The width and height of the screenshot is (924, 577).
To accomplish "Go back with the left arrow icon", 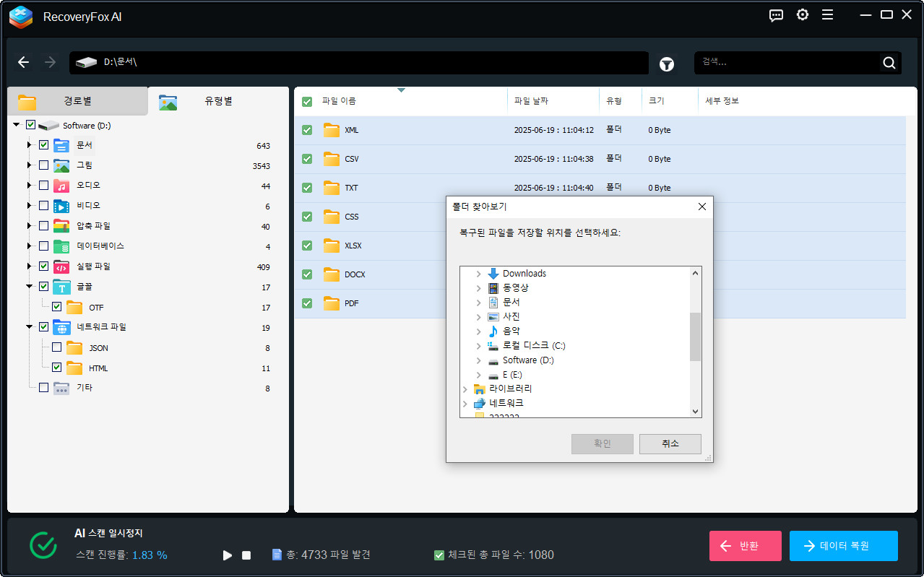I will coord(24,63).
